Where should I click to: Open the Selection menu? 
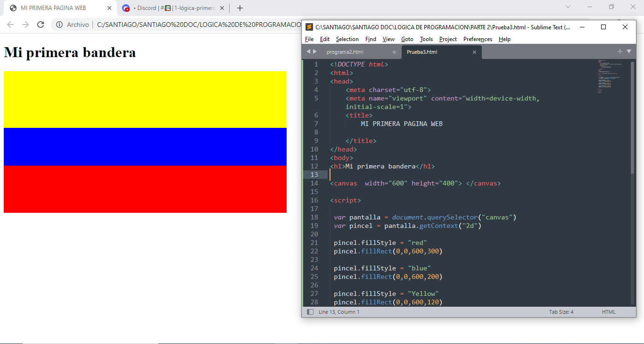[347, 39]
